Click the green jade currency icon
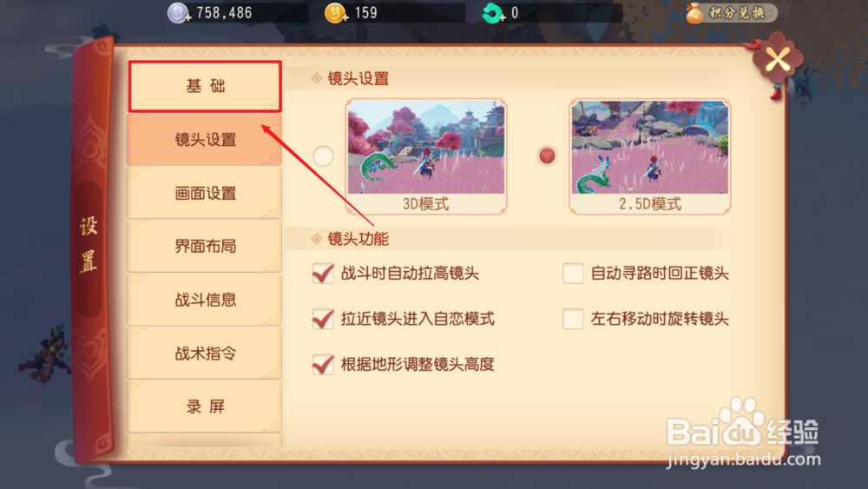868x489 pixels. click(x=492, y=13)
